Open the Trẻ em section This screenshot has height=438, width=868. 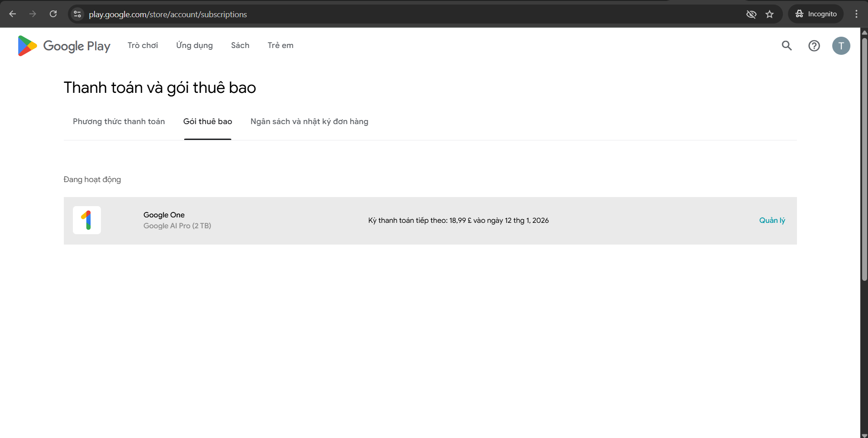(280, 45)
